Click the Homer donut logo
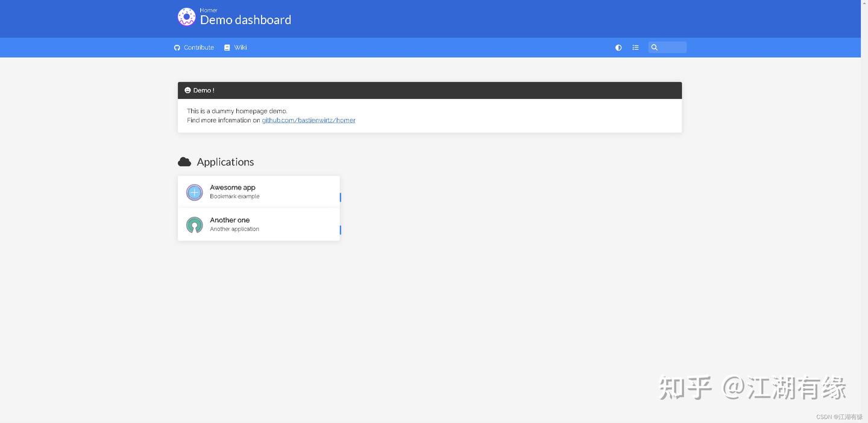Image resolution: width=868 pixels, height=423 pixels. pyautogui.click(x=186, y=16)
